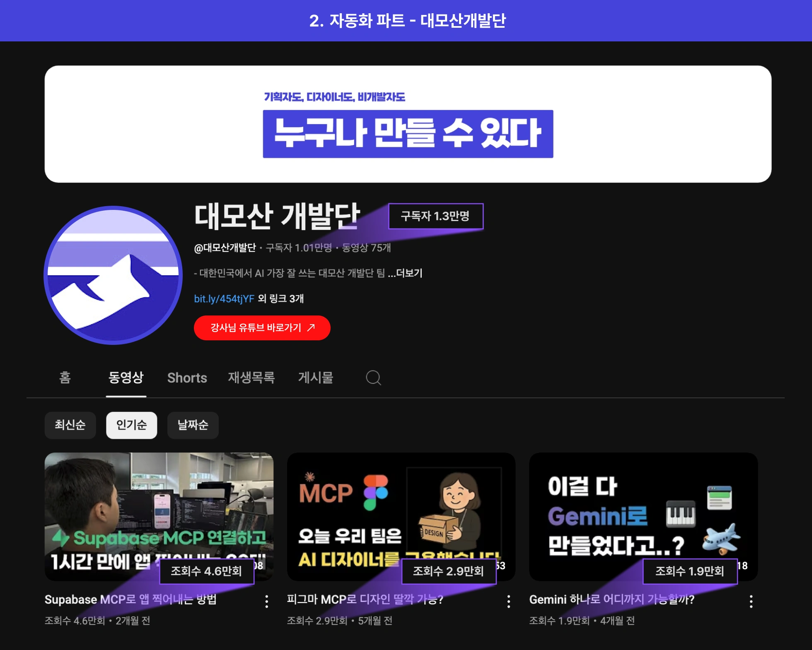Click title Supabase MCP로 앱 찍어내는 방법
The image size is (812, 650).
pos(130,599)
